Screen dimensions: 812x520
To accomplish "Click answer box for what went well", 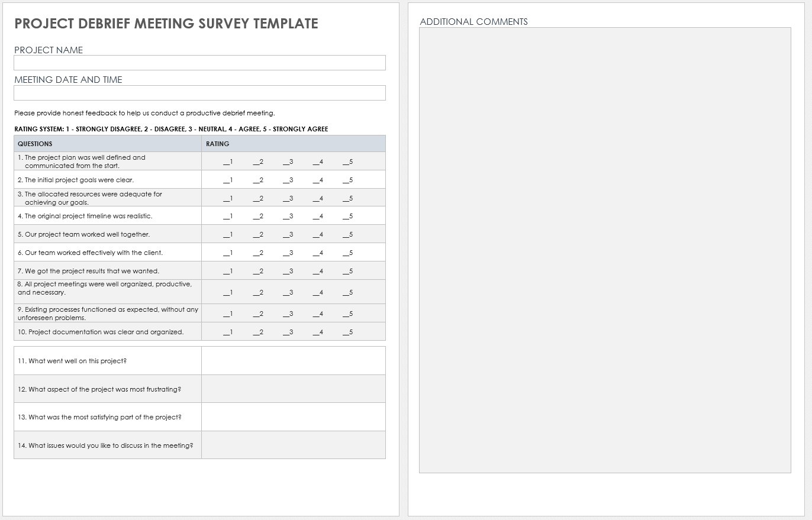I will coord(293,361).
